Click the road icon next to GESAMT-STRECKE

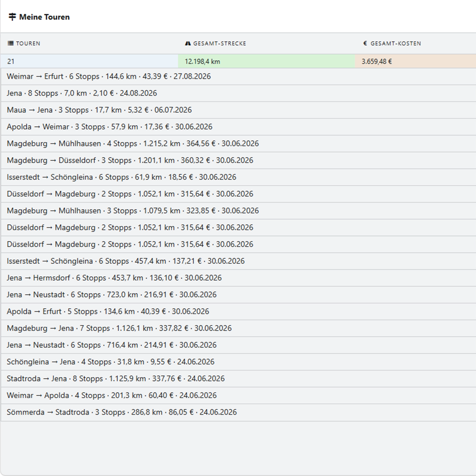[x=188, y=43]
